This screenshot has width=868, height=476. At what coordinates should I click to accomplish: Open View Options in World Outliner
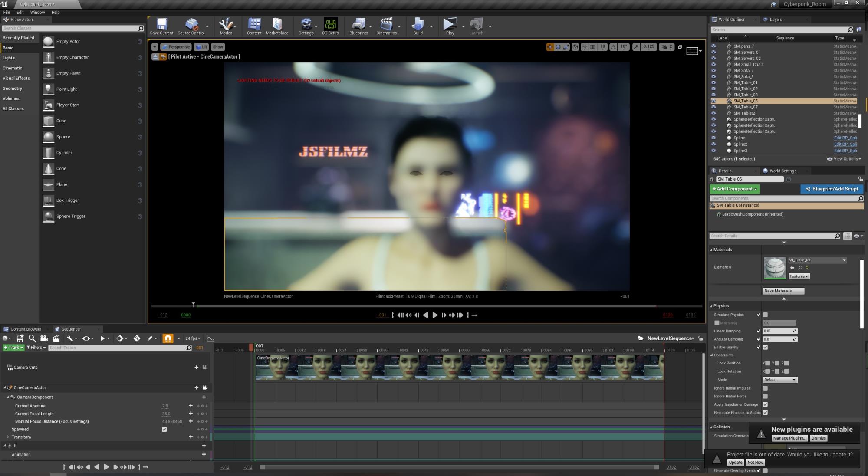844,159
